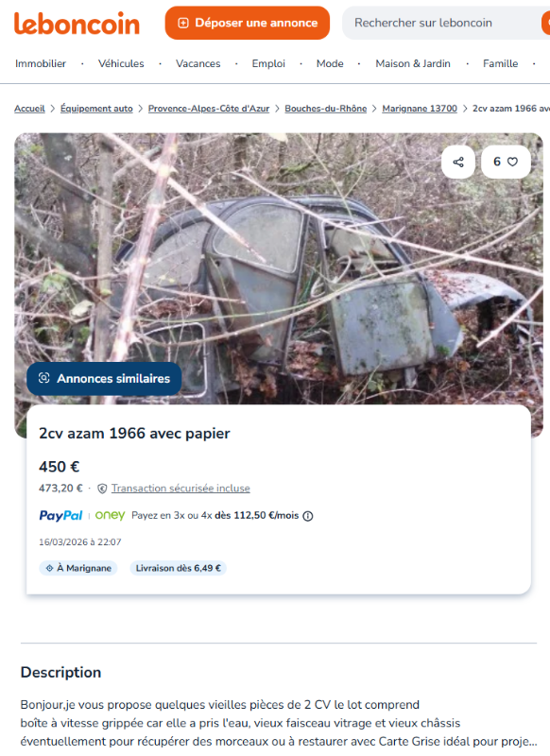The image size is (550, 756).
Task: Open the 2cv listing photo
Action: [x=279, y=268]
